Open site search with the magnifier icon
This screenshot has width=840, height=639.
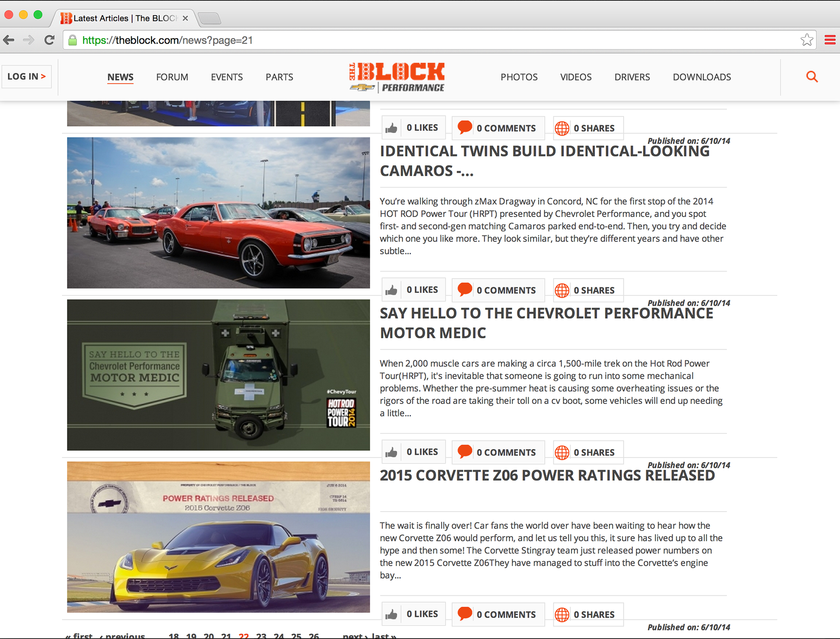coord(812,77)
